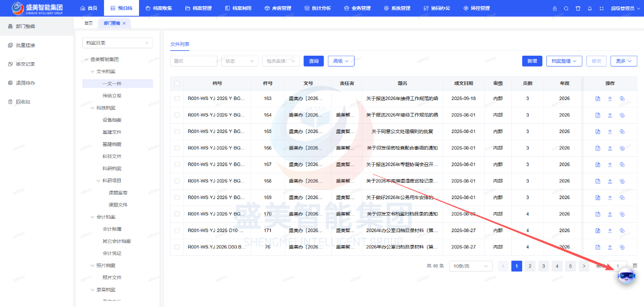
Task: Collapse the 科研项目 tree node
Action: pos(98,181)
